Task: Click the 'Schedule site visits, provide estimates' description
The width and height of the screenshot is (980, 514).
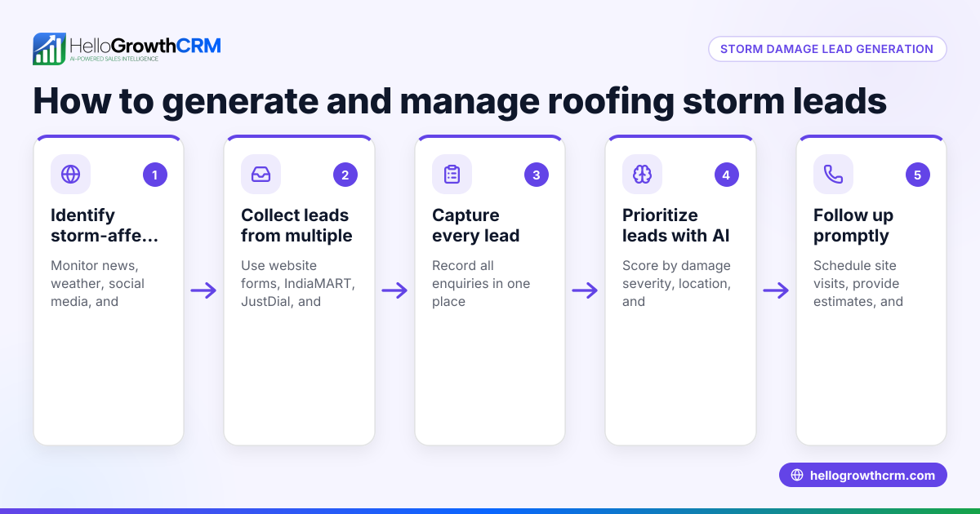Action: (x=858, y=283)
